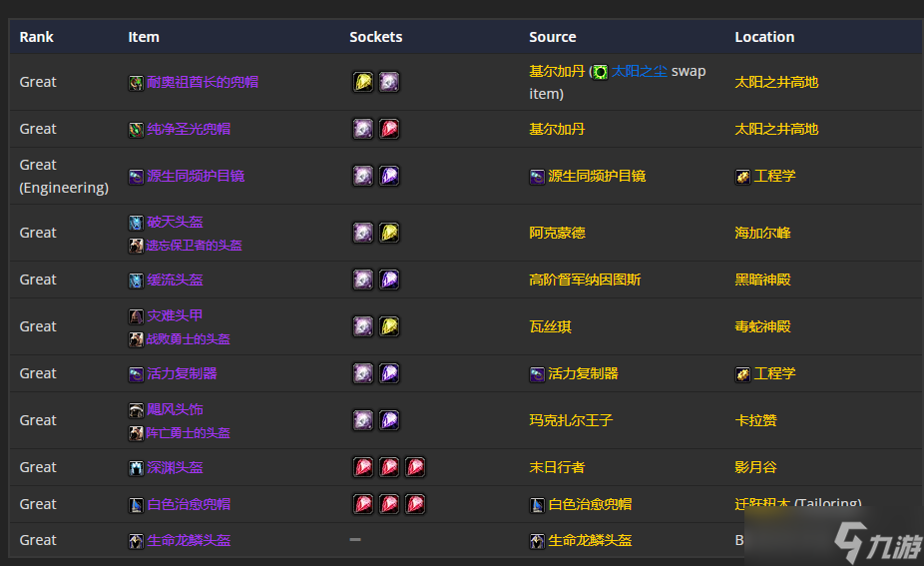Open 源生同频护目镜 link in Item column
This screenshot has width=924, height=566.
pyautogui.click(x=196, y=176)
